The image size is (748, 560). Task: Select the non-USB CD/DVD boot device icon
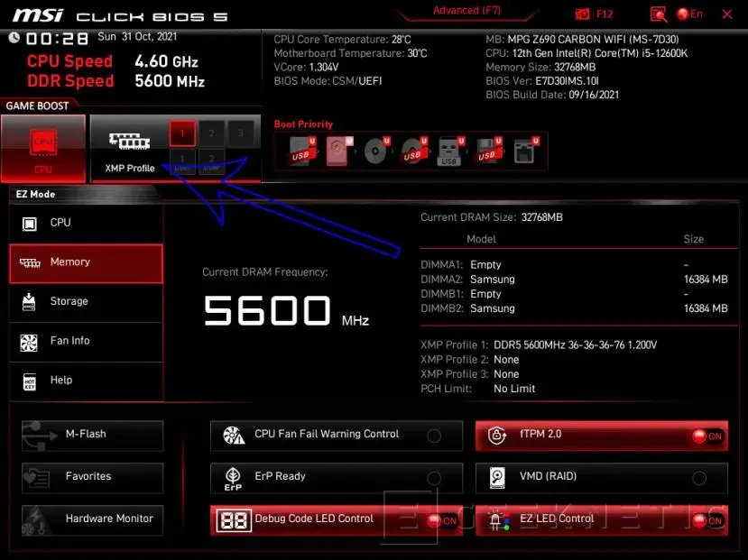376,151
